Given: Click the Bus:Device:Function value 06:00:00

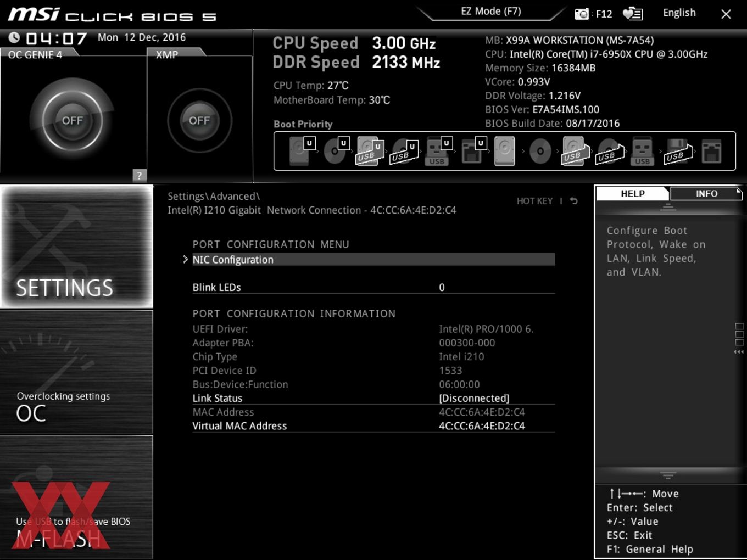Looking at the screenshot, I should (459, 384).
